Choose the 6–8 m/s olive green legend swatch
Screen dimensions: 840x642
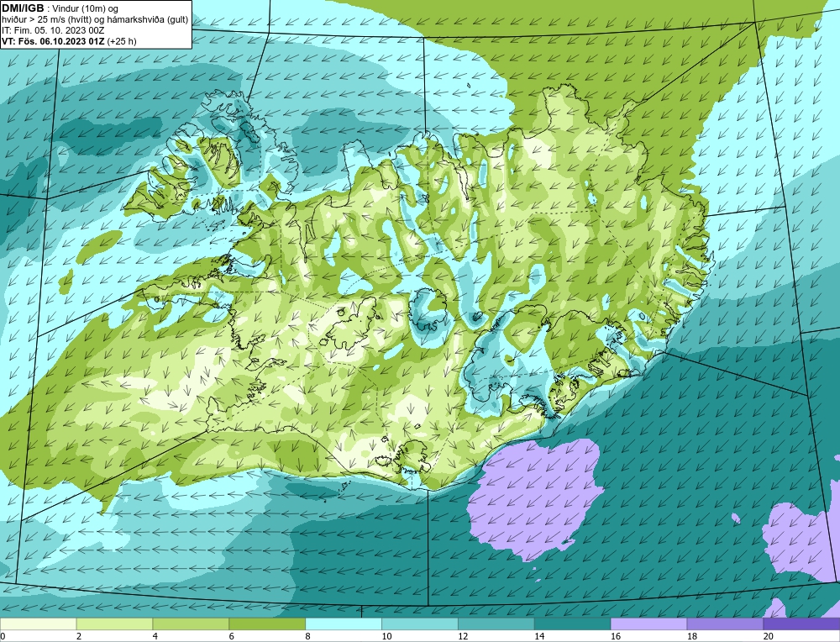click(x=267, y=624)
